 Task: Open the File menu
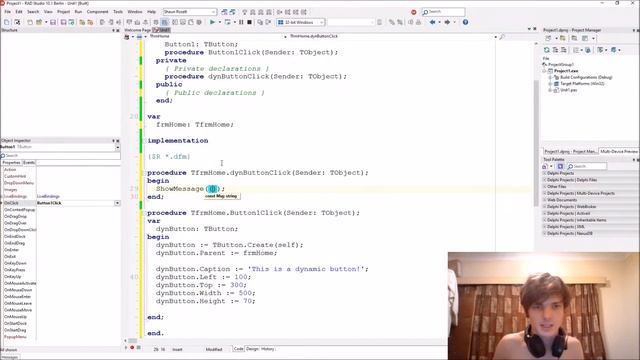coord(7,12)
